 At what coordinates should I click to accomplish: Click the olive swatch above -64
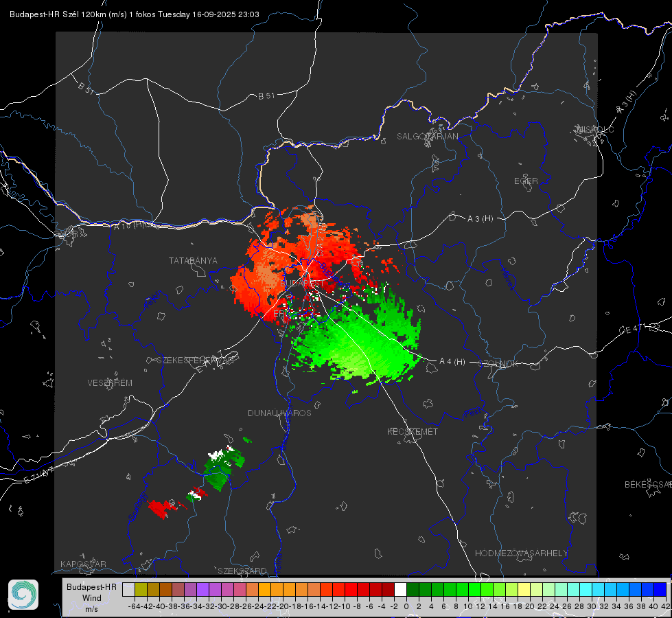pyautogui.click(x=141, y=589)
